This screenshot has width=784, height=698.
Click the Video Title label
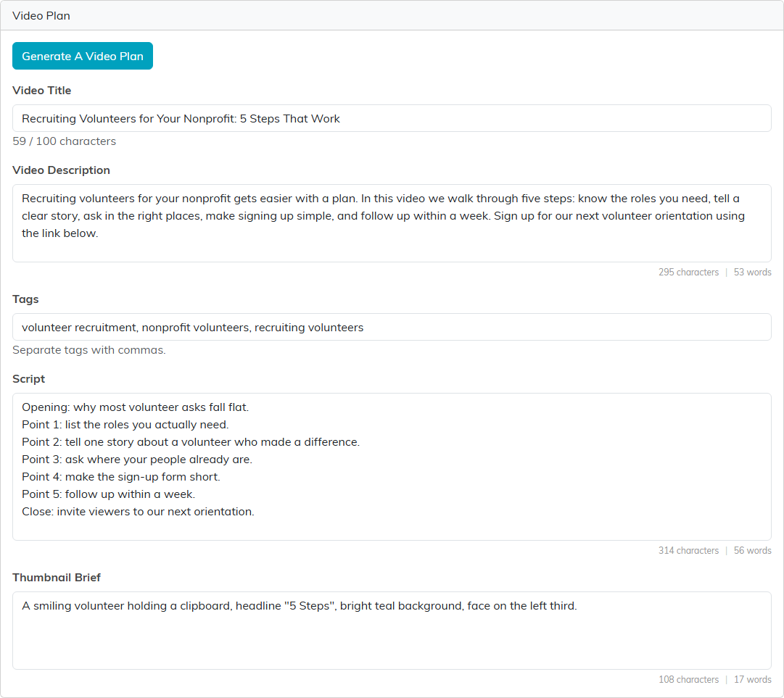point(42,91)
